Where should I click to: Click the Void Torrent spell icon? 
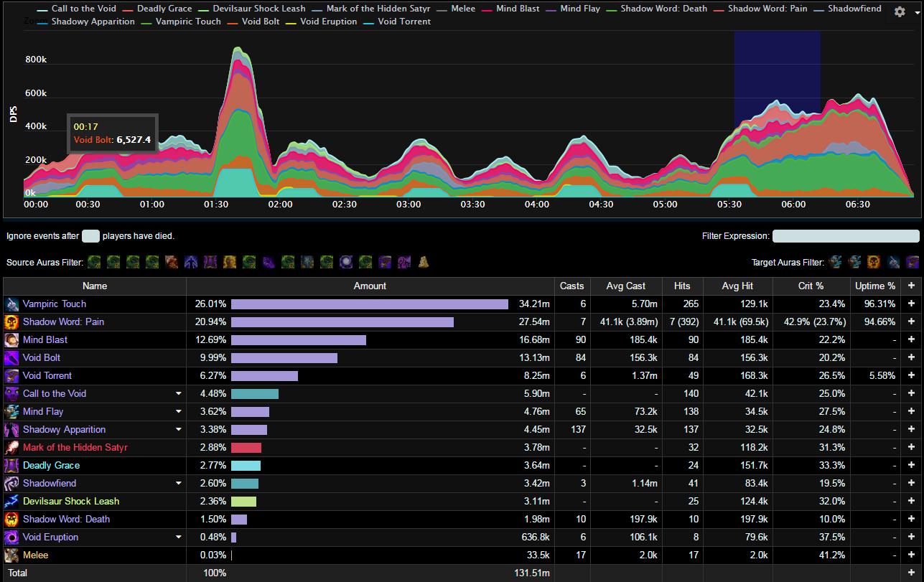[x=11, y=376]
